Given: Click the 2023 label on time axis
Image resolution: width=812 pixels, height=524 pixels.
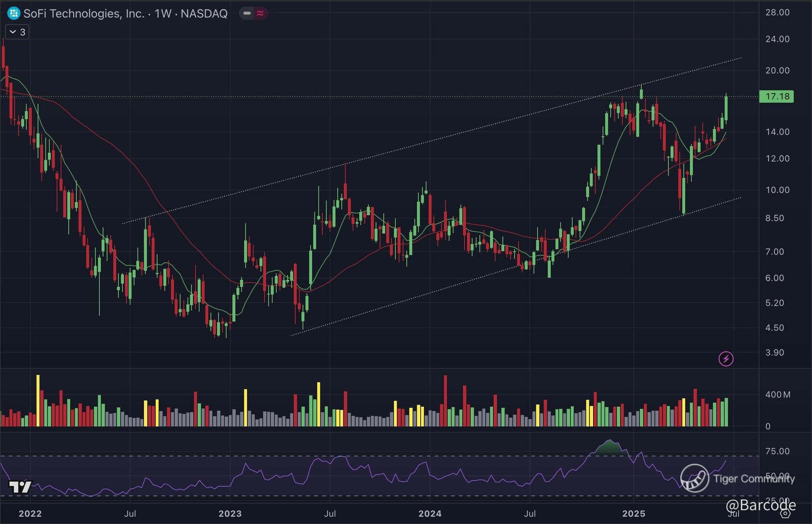Looking at the screenshot, I should click(x=230, y=514).
